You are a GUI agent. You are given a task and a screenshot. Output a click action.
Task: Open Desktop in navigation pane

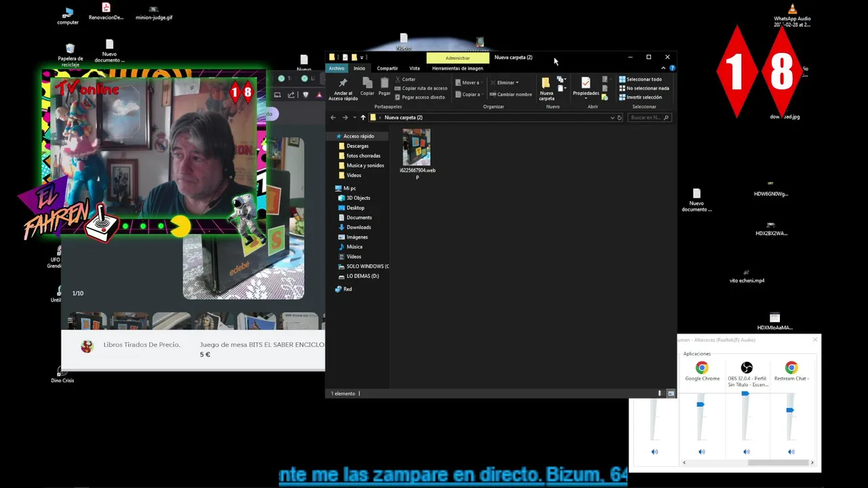(355, 207)
